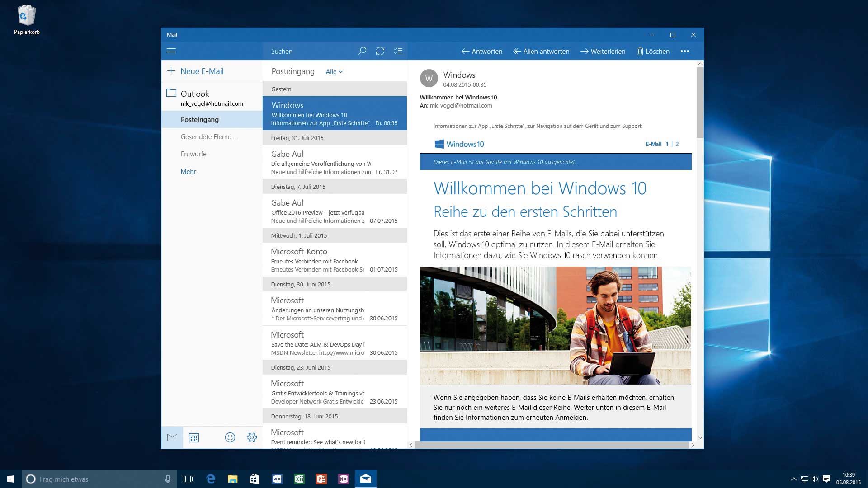Open Microsoft Änderungen an unseren Nutzungsb email
This screenshot has width=868, height=488.
(335, 309)
